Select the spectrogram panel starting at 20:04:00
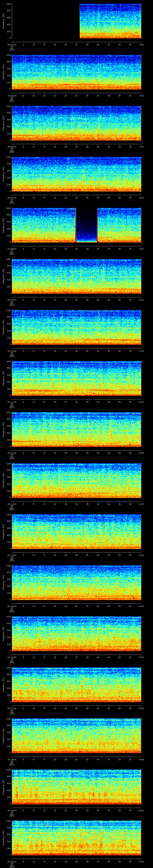This screenshot has height=868, width=153. point(77,21)
